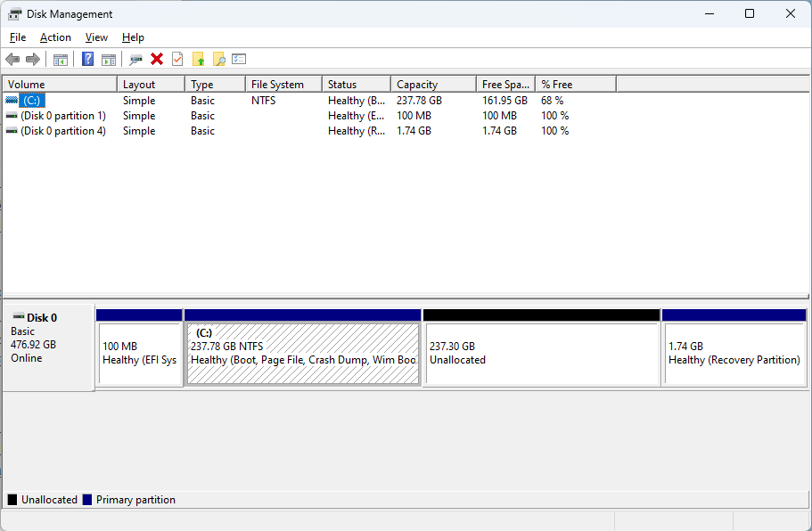
Task: Select the (C:) volume in the list
Action: [31, 100]
